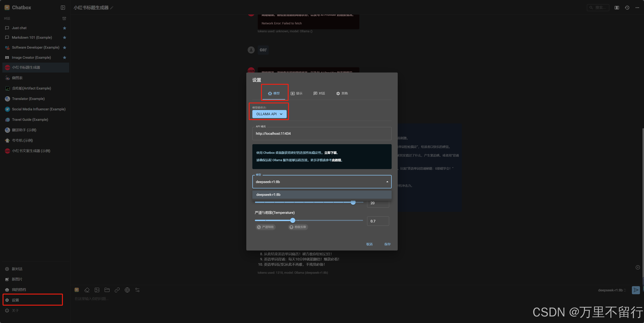
Task: Click the send message arrow button
Action: click(636, 290)
